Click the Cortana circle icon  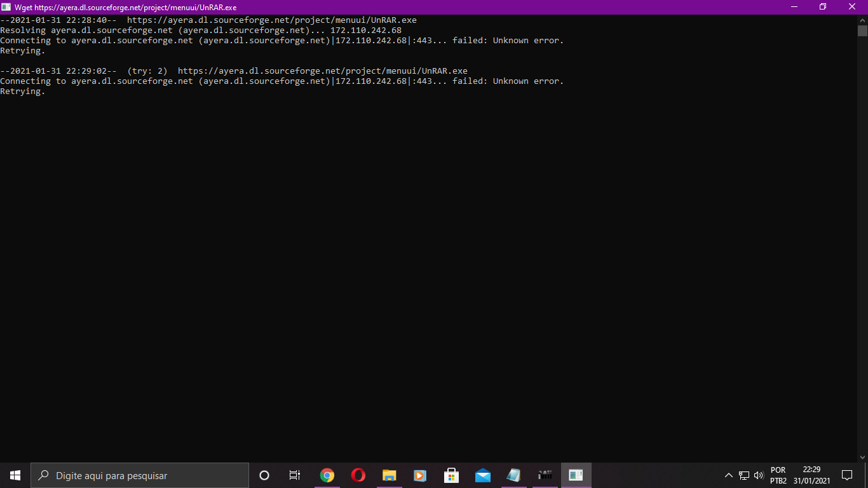[264, 475]
